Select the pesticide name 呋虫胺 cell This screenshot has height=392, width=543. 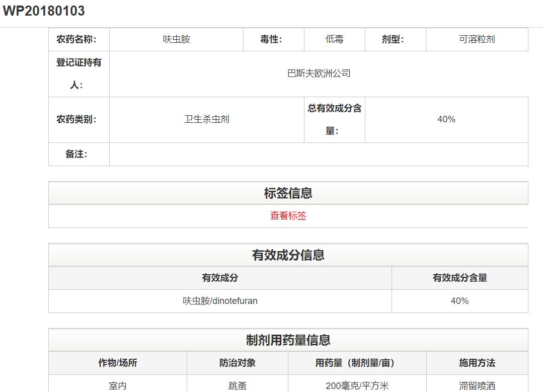(x=175, y=39)
